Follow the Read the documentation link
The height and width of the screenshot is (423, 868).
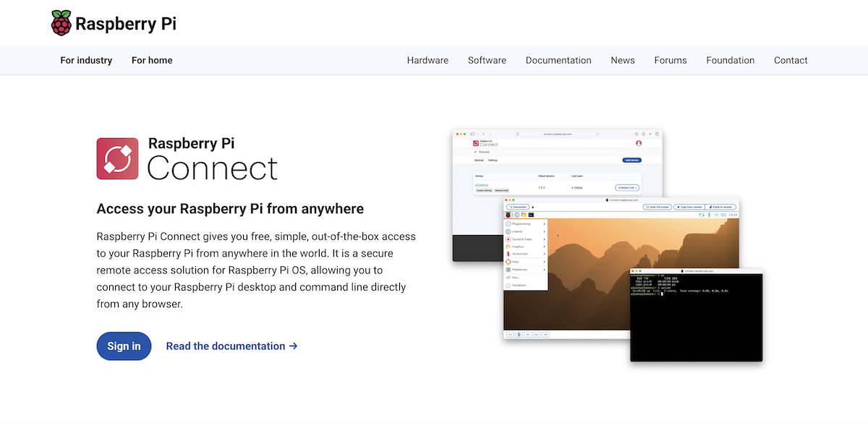coord(231,346)
